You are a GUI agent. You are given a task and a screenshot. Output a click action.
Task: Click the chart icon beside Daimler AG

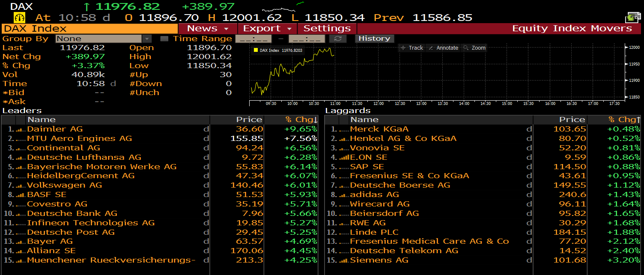point(21,129)
